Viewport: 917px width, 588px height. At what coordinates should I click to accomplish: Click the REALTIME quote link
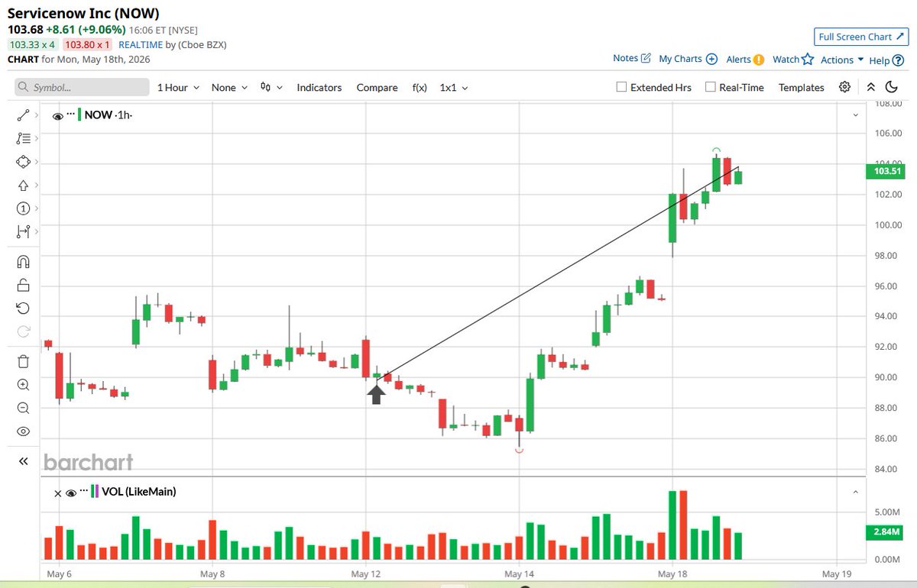(141, 45)
